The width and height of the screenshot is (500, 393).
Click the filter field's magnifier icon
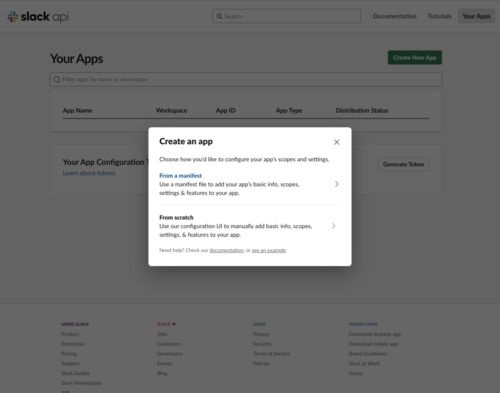click(x=57, y=79)
